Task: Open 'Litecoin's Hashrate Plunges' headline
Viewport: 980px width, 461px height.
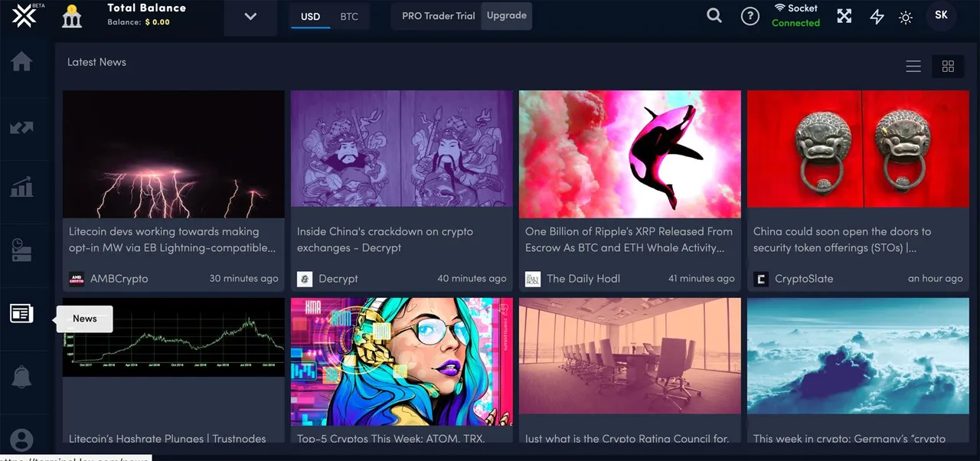Action: (x=168, y=440)
